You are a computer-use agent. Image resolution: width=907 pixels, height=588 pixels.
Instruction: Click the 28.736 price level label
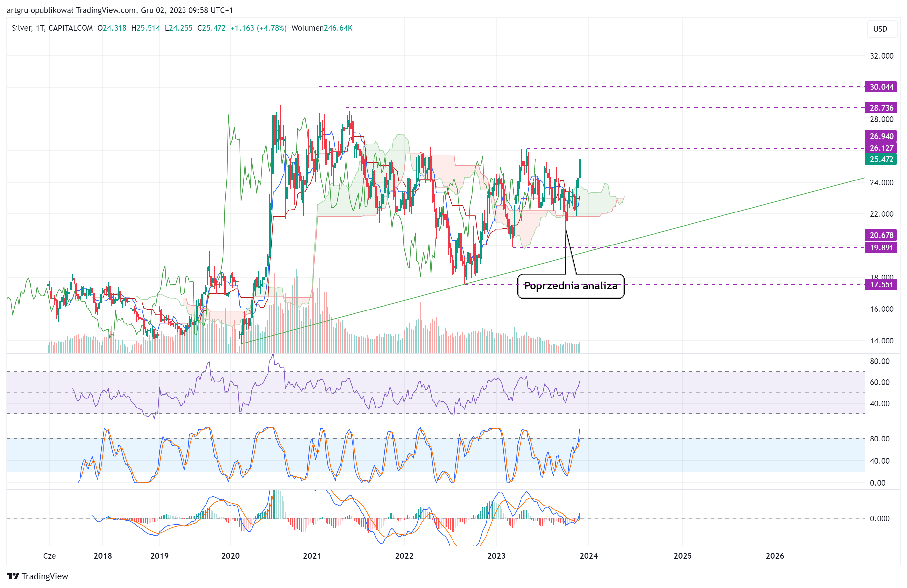881,108
